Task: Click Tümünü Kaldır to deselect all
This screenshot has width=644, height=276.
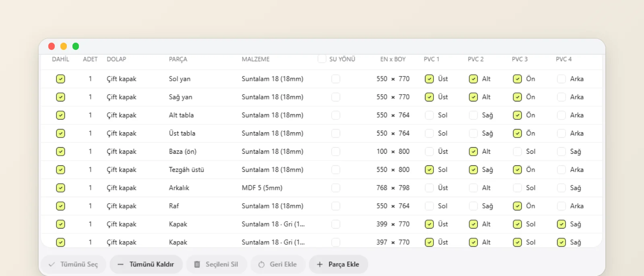Action: click(x=146, y=264)
